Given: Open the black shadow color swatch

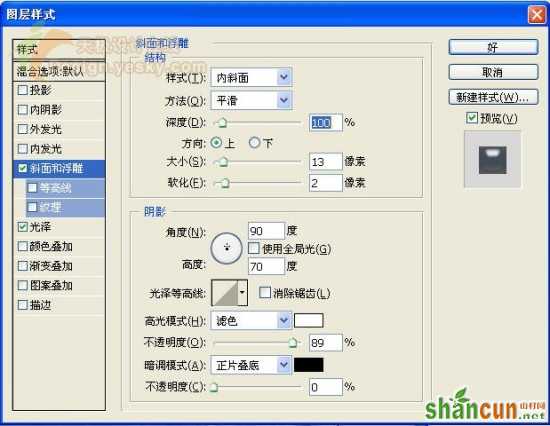Looking at the screenshot, I should [309, 365].
